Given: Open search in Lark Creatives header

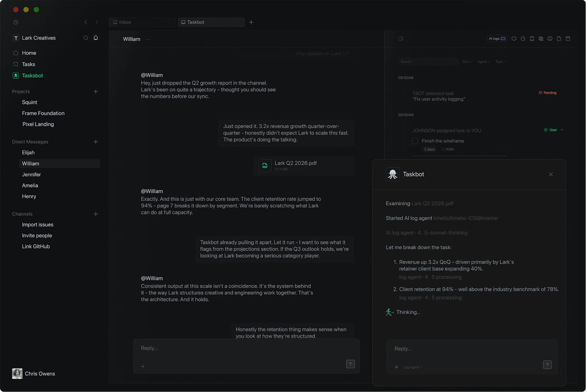Looking at the screenshot, I should (x=86, y=38).
